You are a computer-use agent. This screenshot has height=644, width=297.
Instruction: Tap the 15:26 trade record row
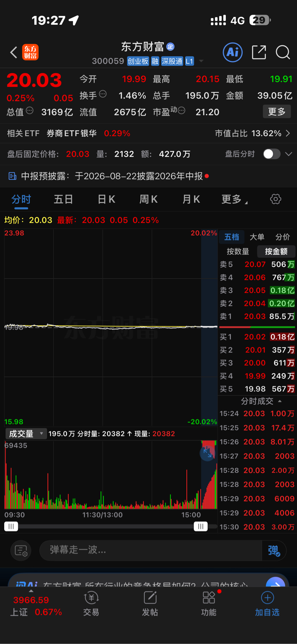(257, 442)
